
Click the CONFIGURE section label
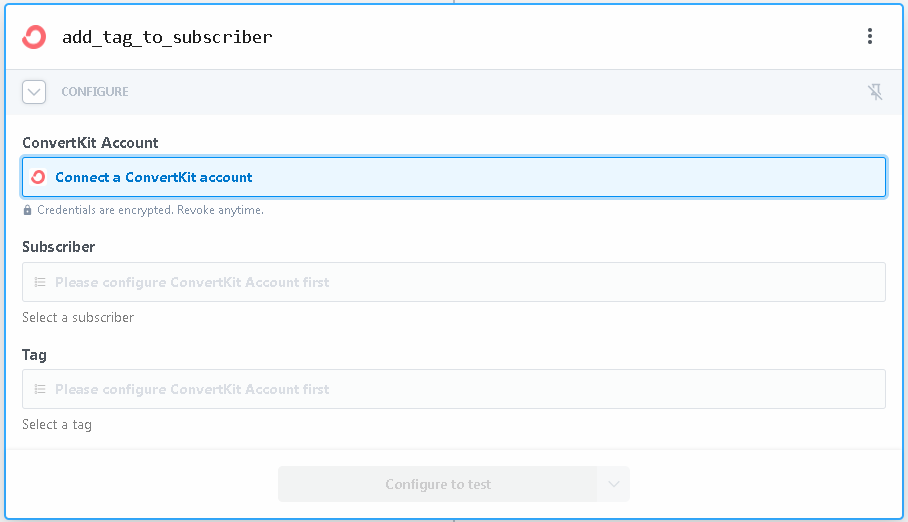pos(95,92)
